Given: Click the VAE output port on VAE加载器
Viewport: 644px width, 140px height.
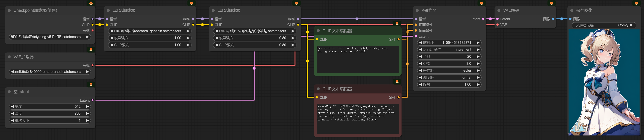Looking at the screenshot, I should coord(93,65).
